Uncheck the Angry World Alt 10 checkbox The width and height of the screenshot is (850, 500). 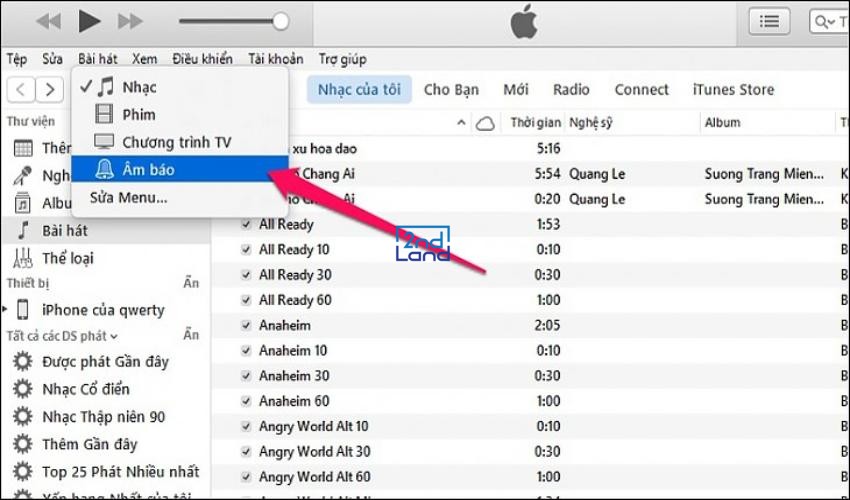(246, 426)
